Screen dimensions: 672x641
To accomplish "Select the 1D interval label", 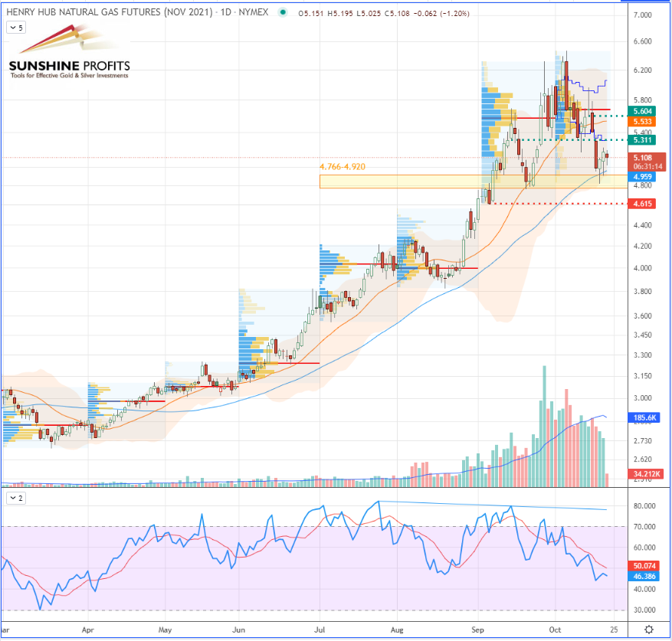I will pyautogui.click(x=226, y=12).
